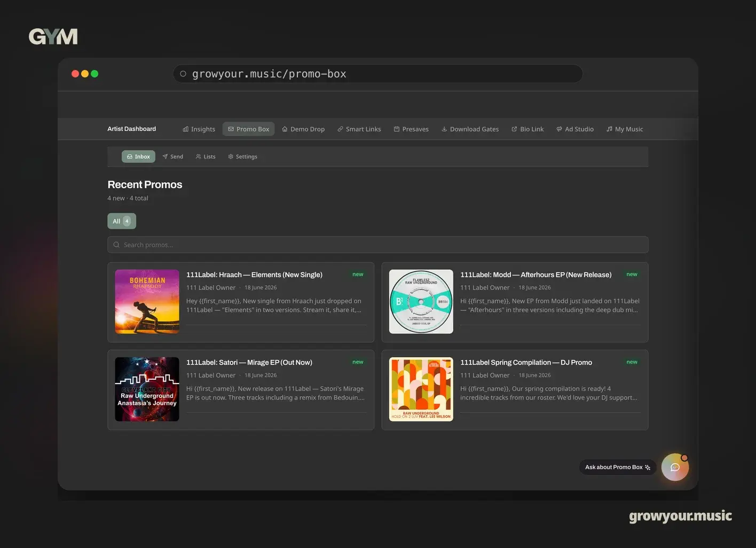Click the Artist Dashboard label
This screenshot has width=756, height=548.
[x=132, y=129]
